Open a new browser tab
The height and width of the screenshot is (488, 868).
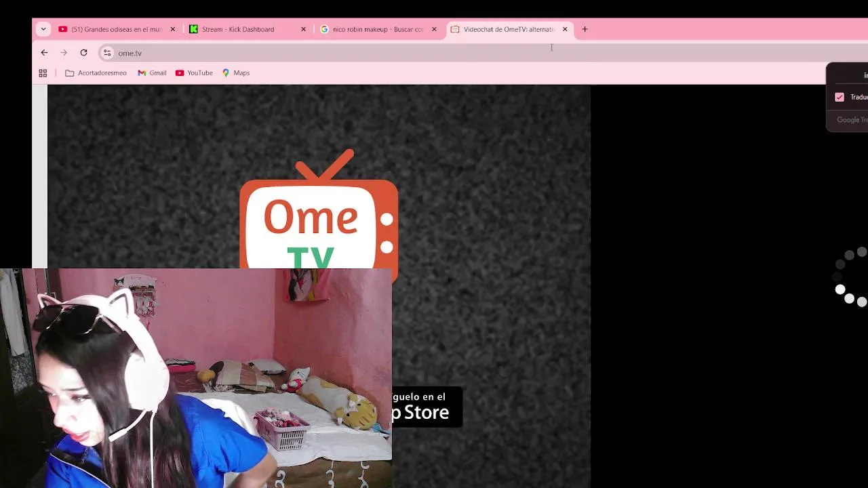pyautogui.click(x=585, y=29)
